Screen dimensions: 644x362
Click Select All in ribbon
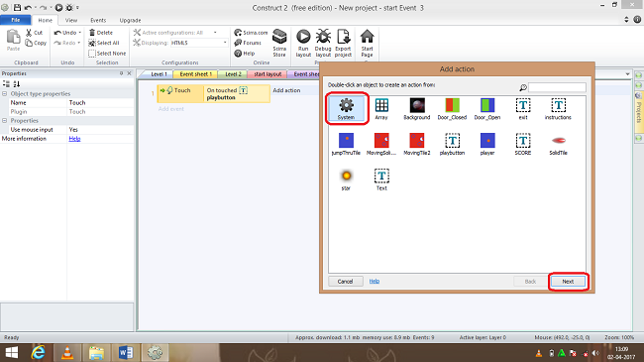click(103, 43)
